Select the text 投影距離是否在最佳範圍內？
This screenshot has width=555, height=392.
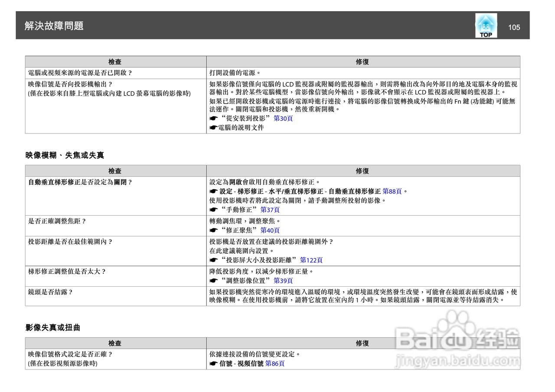pyautogui.click(x=70, y=242)
